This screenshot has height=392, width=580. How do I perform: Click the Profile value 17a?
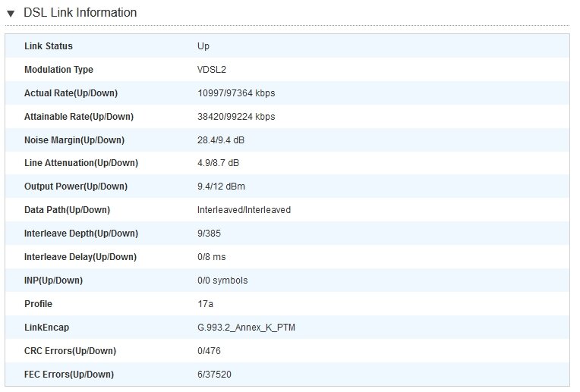tap(205, 304)
